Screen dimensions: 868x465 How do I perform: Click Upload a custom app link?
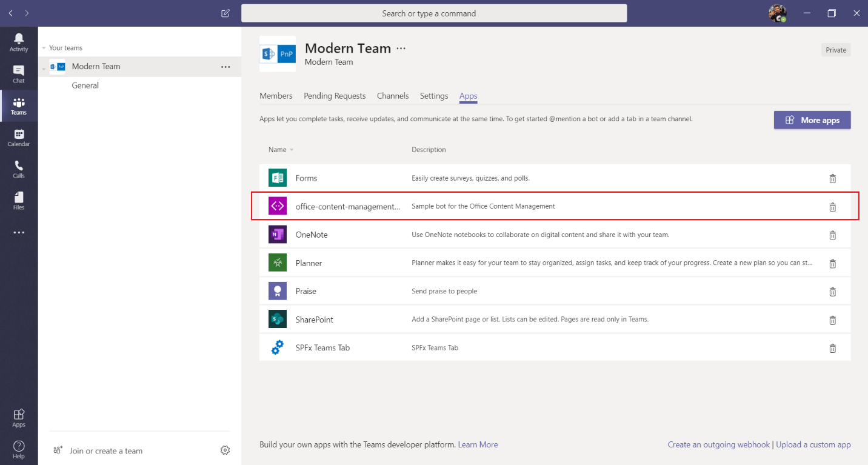click(813, 444)
